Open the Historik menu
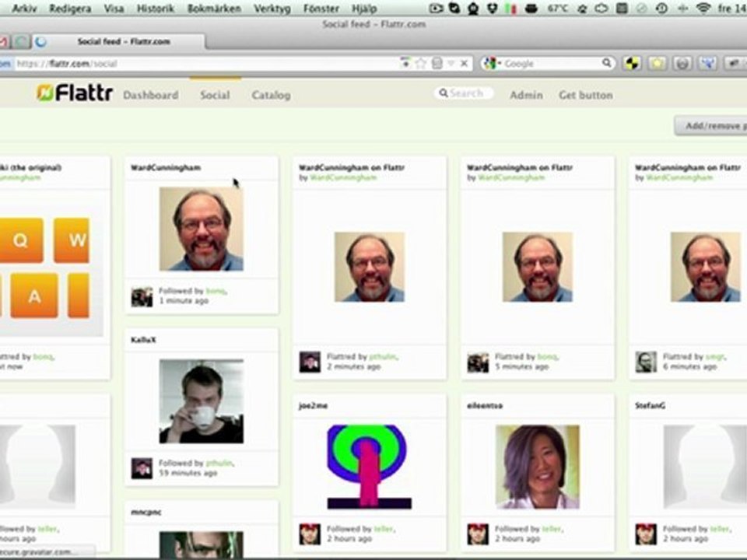747x560 pixels. pos(156,8)
